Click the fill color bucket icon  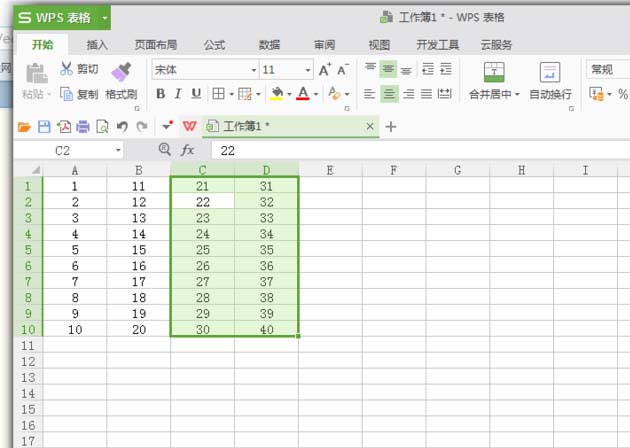pyautogui.click(x=276, y=94)
